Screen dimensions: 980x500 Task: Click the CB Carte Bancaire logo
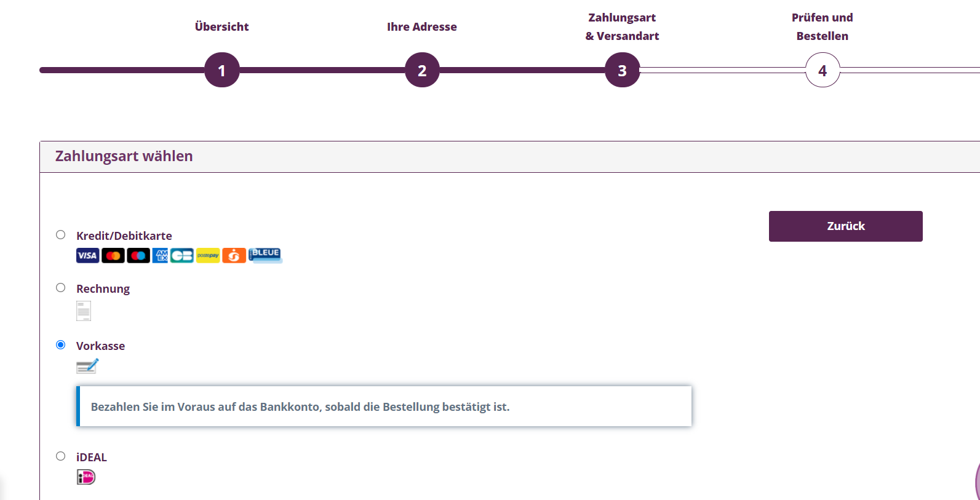tap(182, 255)
